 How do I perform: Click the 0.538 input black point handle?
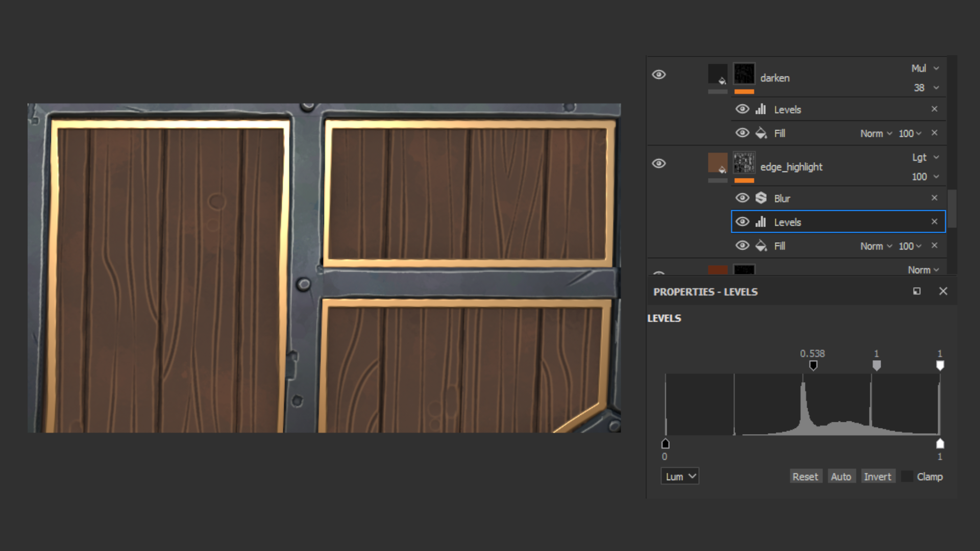(x=813, y=365)
